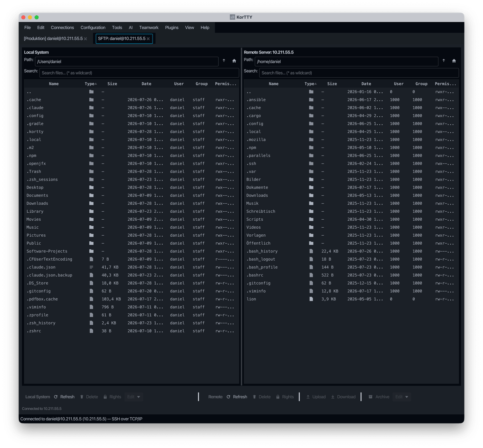Open the AI menu
The height and width of the screenshot is (448, 483).
click(x=131, y=28)
